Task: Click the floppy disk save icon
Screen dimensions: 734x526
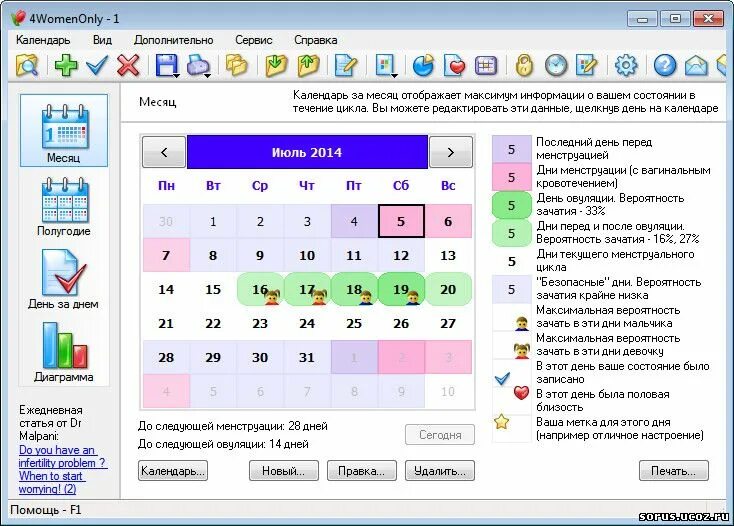Action: (166, 65)
